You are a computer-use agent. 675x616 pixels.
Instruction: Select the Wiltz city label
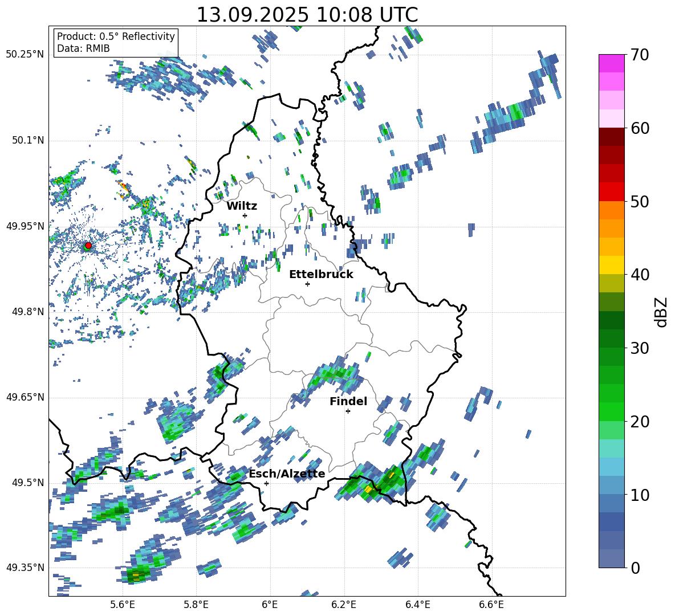click(242, 206)
